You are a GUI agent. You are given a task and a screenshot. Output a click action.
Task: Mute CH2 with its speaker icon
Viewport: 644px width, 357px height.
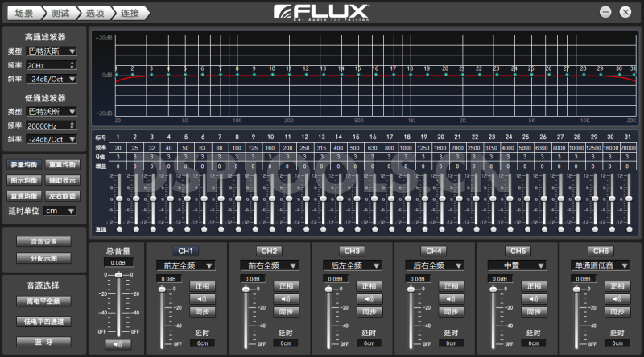click(x=286, y=299)
